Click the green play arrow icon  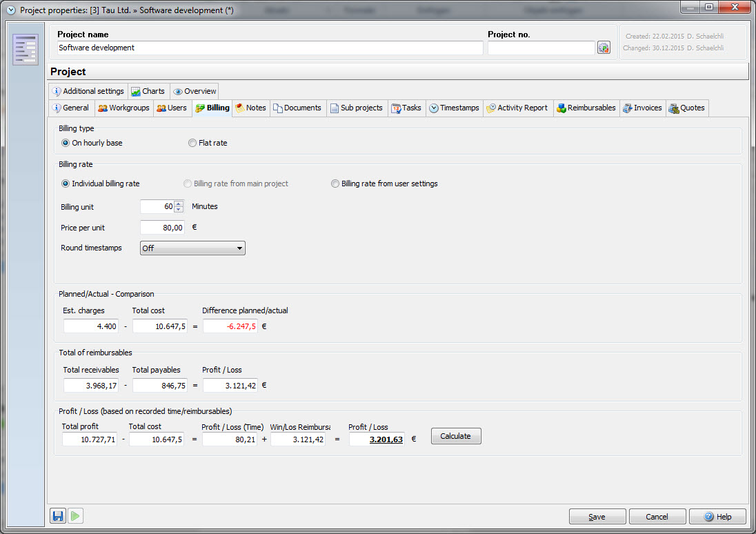pyautogui.click(x=76, y=516)
